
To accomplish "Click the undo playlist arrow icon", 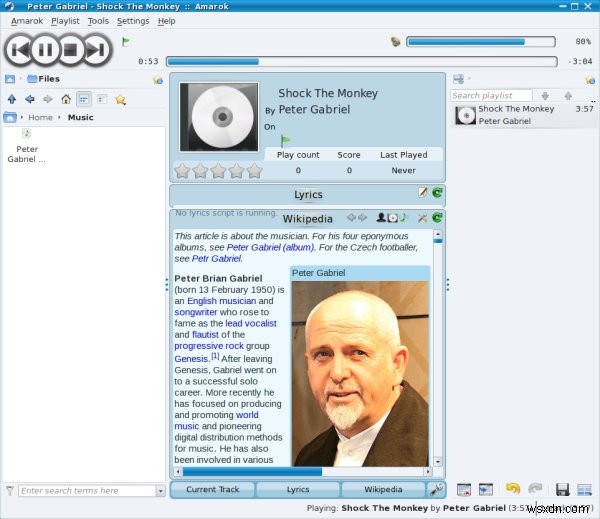I will 512,489.
